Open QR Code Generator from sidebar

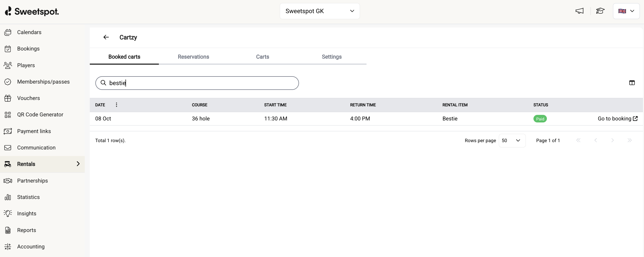point(40,115)
